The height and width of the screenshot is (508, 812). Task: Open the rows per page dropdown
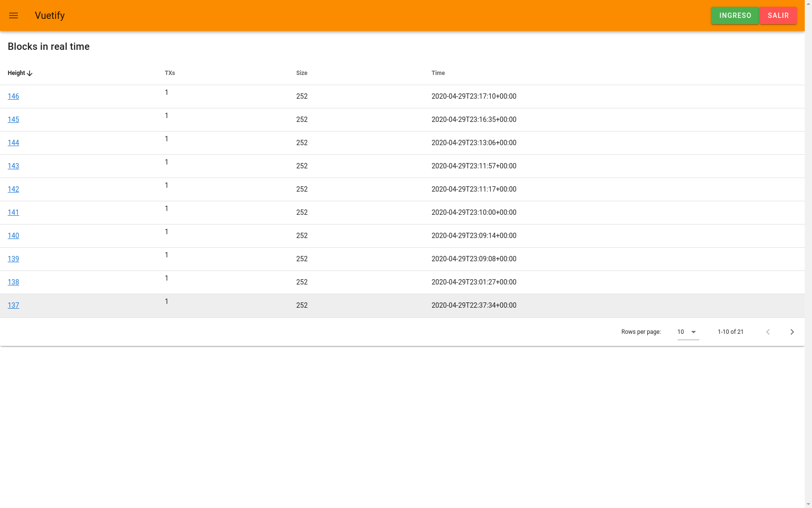point(688,332)
